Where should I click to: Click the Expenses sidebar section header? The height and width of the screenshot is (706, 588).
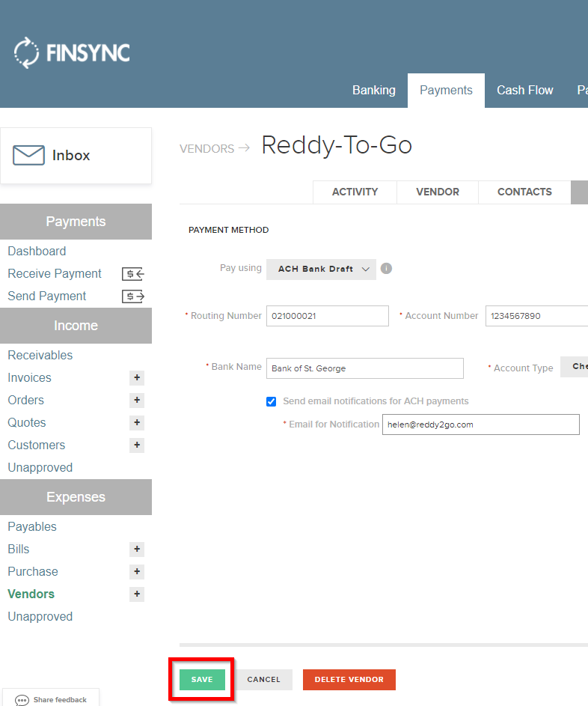76,498
